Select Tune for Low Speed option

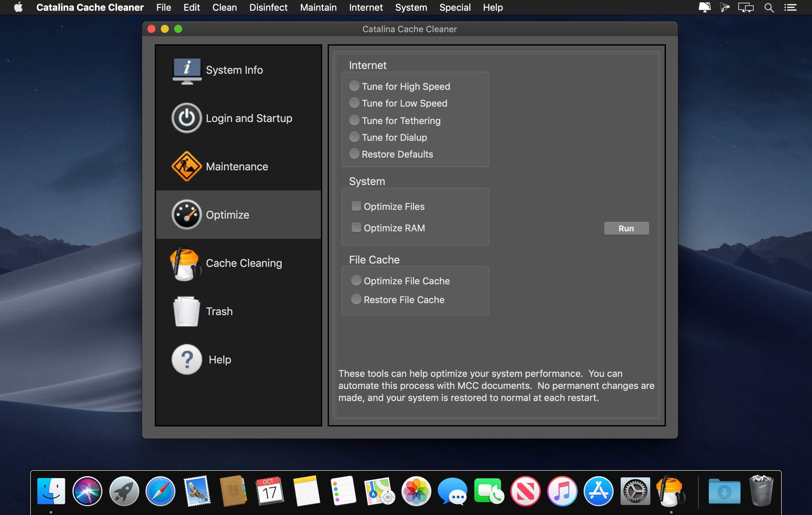click(x=398, y=103)
